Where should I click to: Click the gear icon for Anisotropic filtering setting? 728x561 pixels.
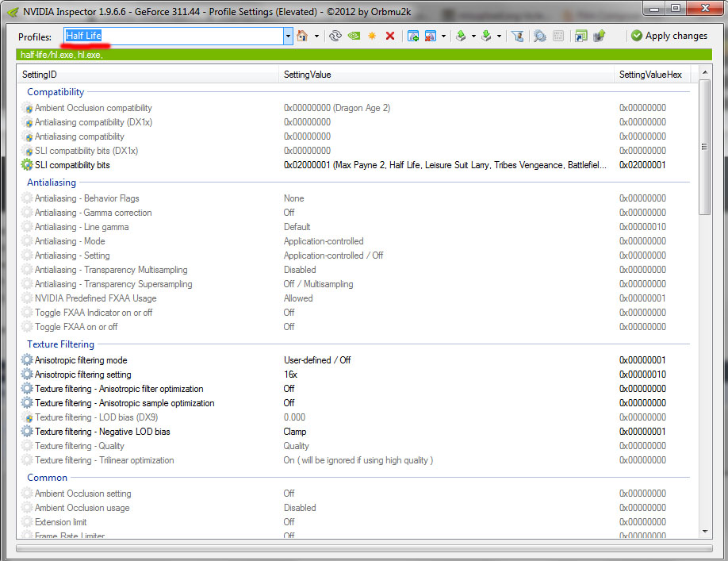pyautogui.click(x=27, y=375)
